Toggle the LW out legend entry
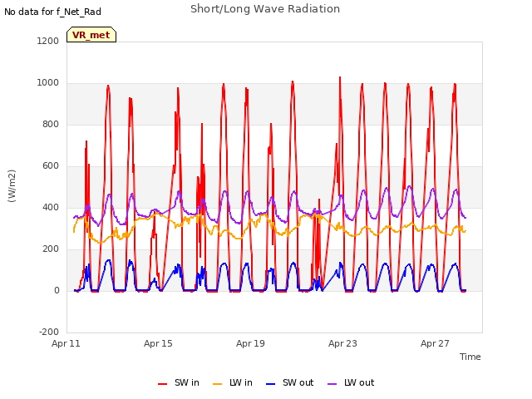 click(x=351, y=382)
